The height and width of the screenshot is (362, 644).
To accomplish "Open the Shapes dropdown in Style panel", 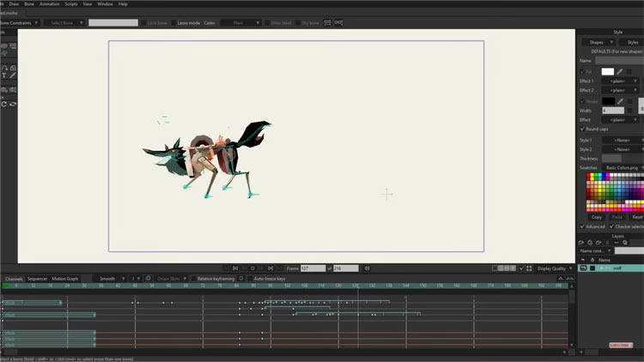I will 598,42.
